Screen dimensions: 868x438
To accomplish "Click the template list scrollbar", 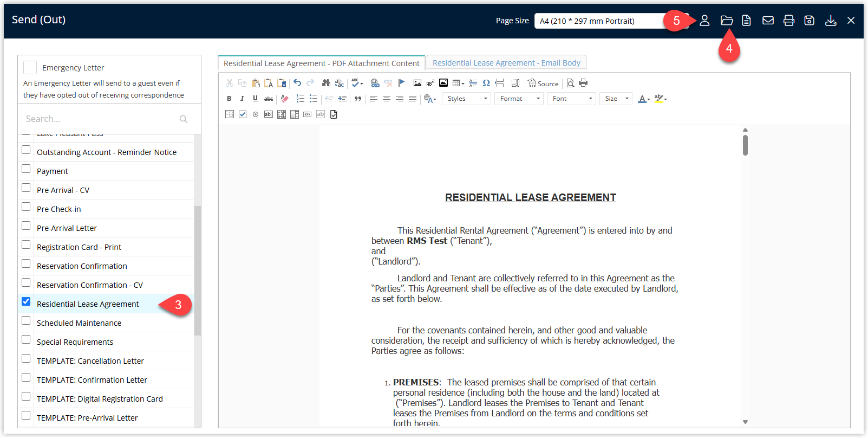I will pos(198,271).
